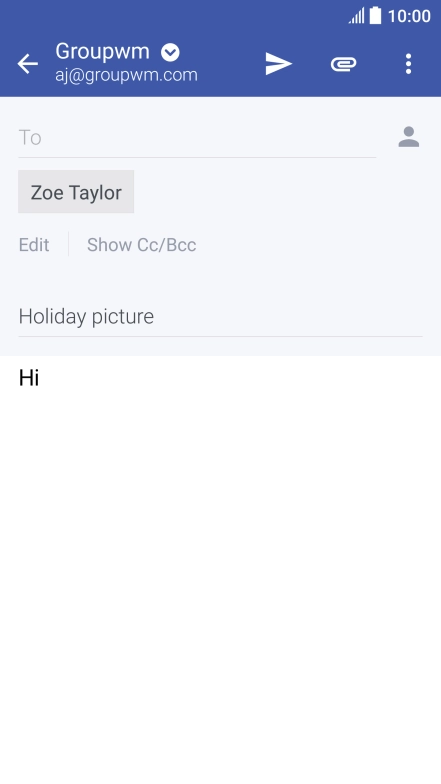Edit the Holiday picture subject line
441x784 pixels.
pyautogui.click(x=220, y=316)
